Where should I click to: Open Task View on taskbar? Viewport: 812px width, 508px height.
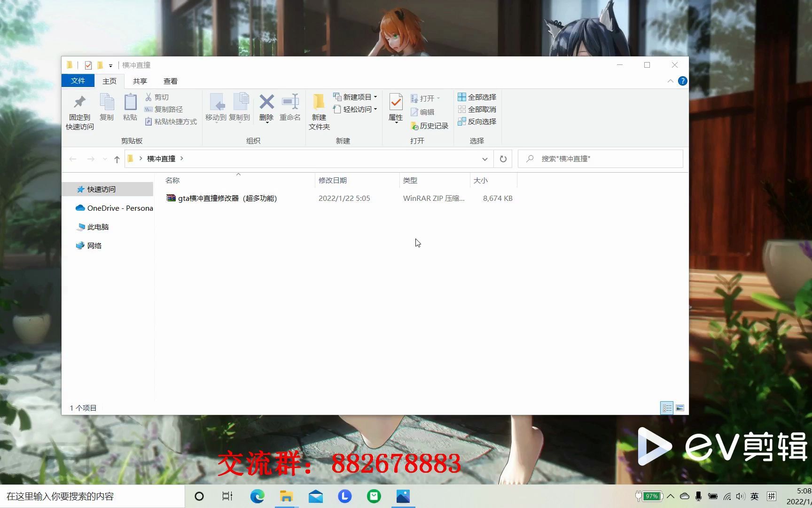point(227,496)
